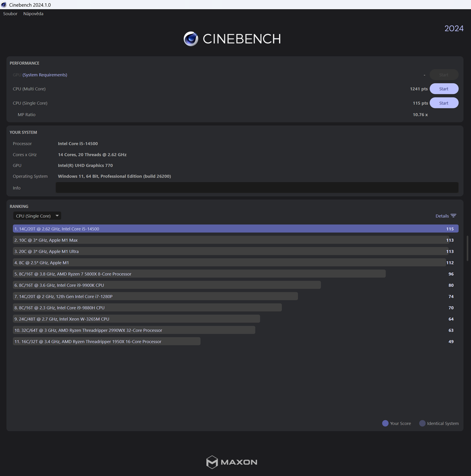Open the CPU (Single Core) ranking dropdown
The height and width of the screenshot is (476, 471).
click(x=37, y=216)
